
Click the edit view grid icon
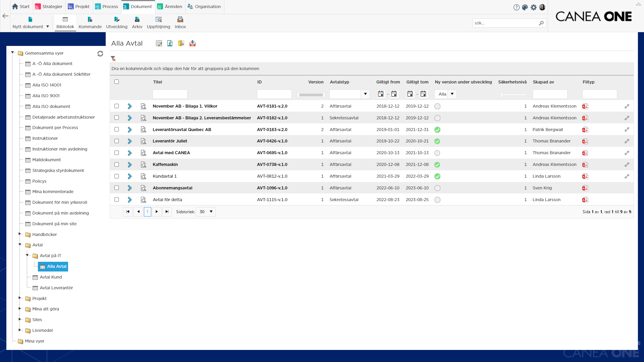159,43
